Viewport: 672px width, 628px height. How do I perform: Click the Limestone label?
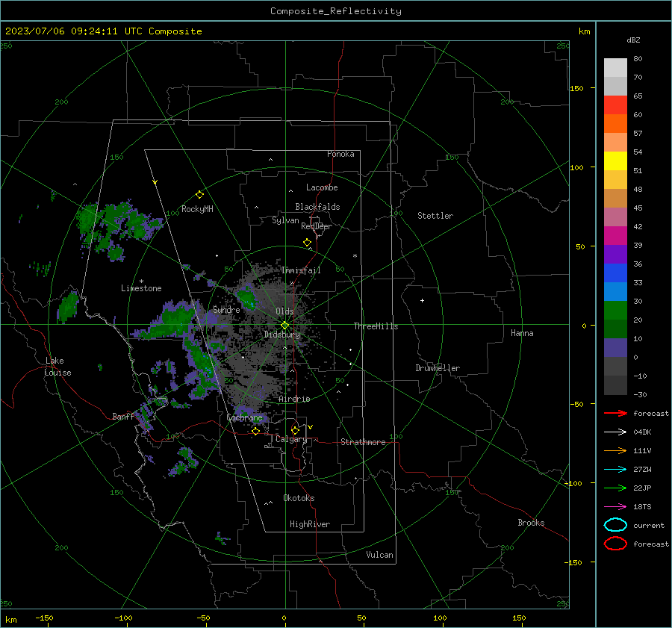coord(141,288)
